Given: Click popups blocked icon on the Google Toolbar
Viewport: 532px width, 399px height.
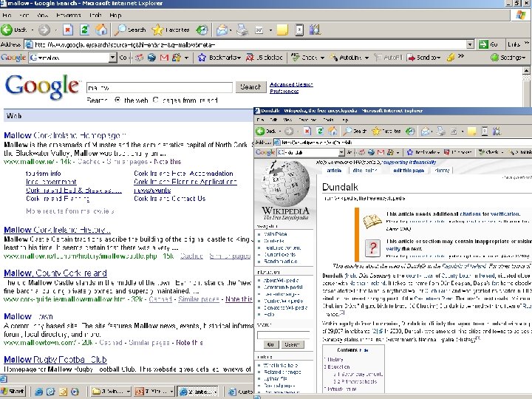Looking at the screenshot, I should [264, 58].
